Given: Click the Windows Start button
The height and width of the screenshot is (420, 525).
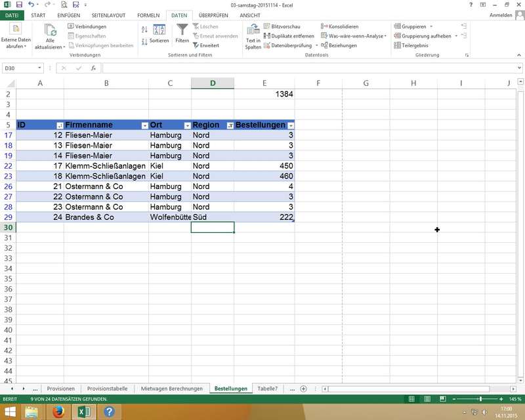Looking at the screenshot, I should (10, 411).
